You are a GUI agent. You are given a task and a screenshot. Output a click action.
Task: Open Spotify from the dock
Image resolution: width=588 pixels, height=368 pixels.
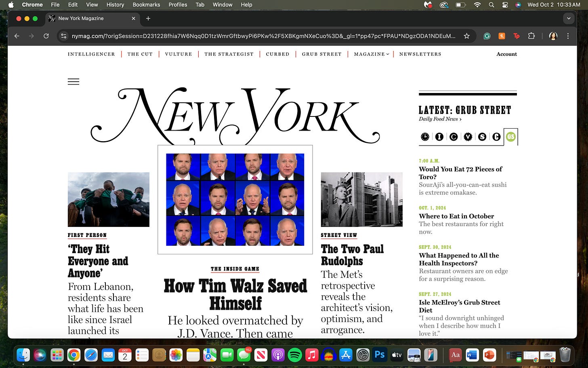(x=295, y=355)
